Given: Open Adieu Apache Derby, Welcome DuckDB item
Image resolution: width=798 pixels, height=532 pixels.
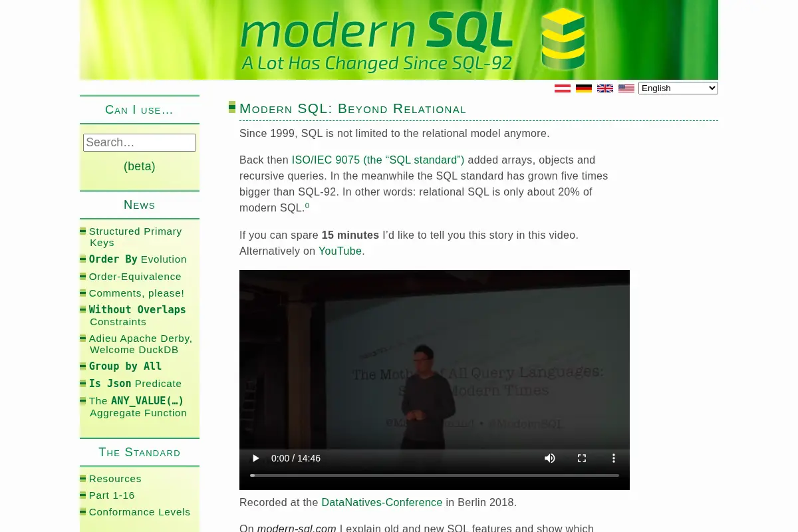Looking at the screenshot, I should click(x=140, y=344).
